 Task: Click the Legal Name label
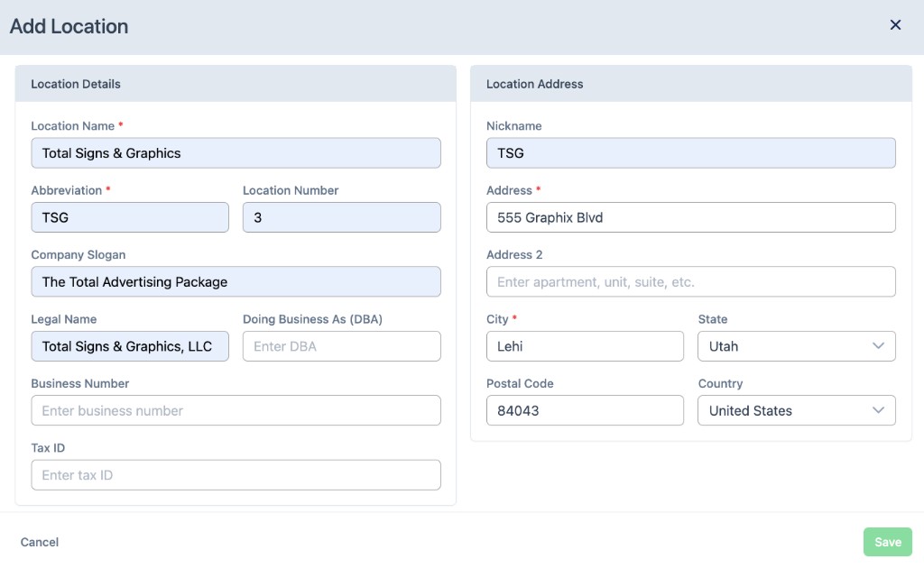coord(64,319)
